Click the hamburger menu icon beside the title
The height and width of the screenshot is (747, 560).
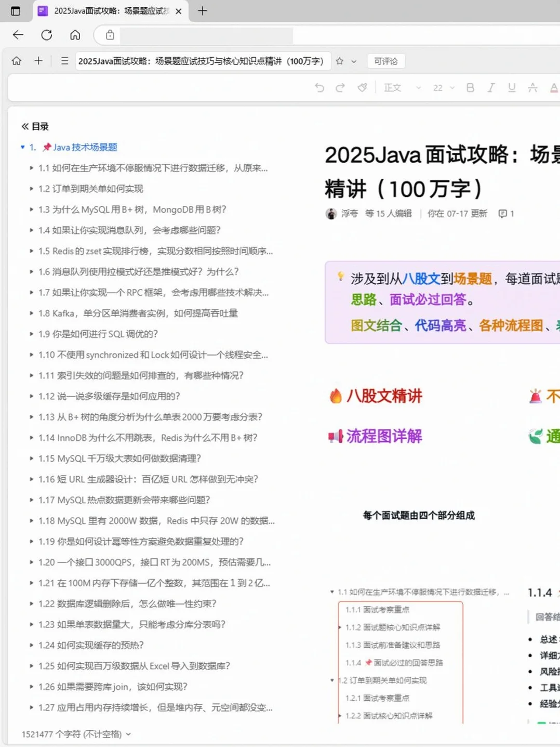pyautogui.click(x=64, y=61)
